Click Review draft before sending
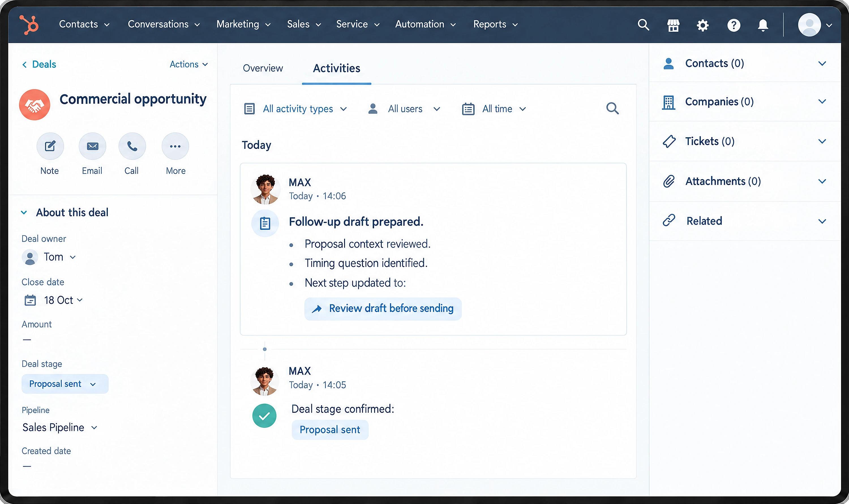The width and height of the screenshot is (849, 504). (x=383, y=309)
